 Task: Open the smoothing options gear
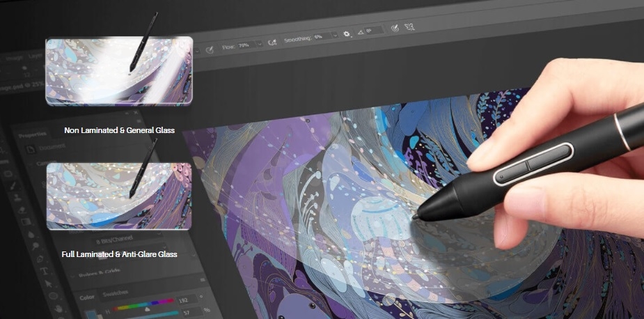tap(347, 33)
